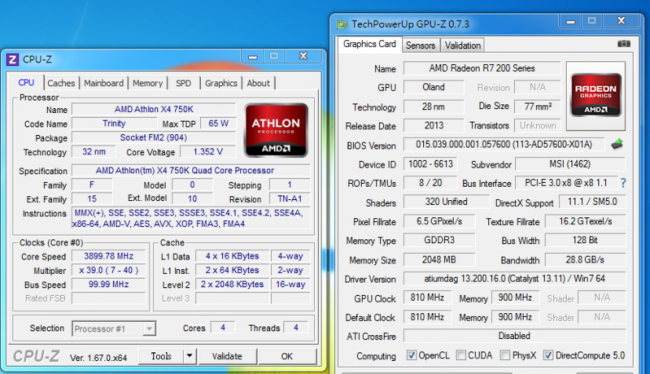Image resolution: width=650 pixels, height=374 pixels.
Task: Switch to the Caches tab
Action: pos(61,83)
